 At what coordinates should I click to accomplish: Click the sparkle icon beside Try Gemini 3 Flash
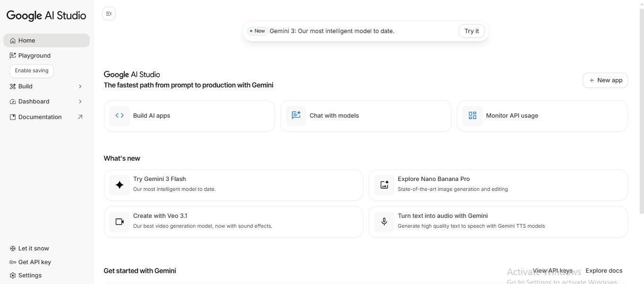(x=120, y=185)
